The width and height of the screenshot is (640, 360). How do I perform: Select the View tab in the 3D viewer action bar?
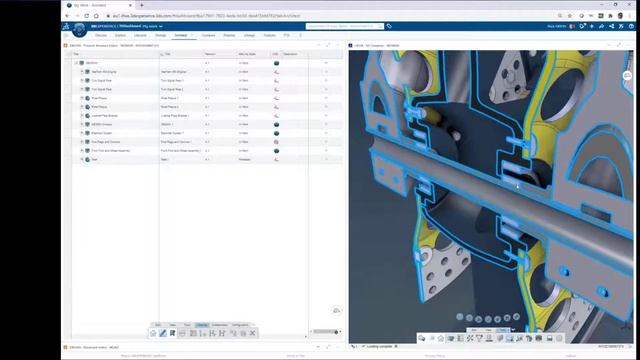pyautogui.click(x=488, y=330)
